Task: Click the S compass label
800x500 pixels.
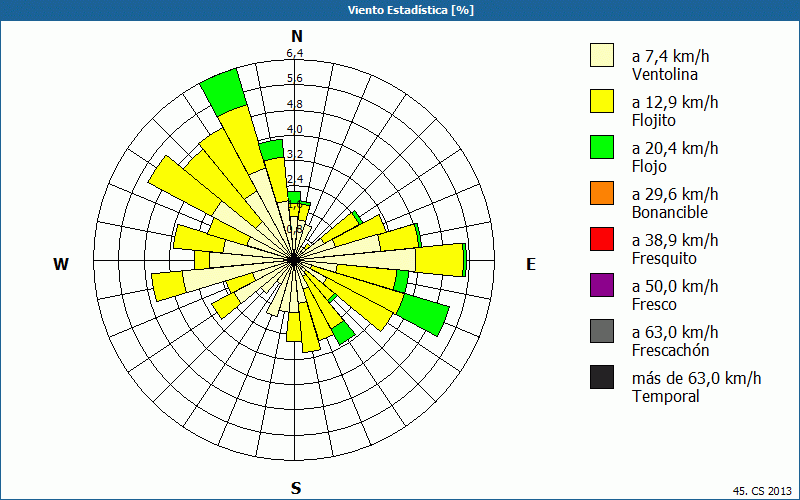Action: [x=296, y=488]
